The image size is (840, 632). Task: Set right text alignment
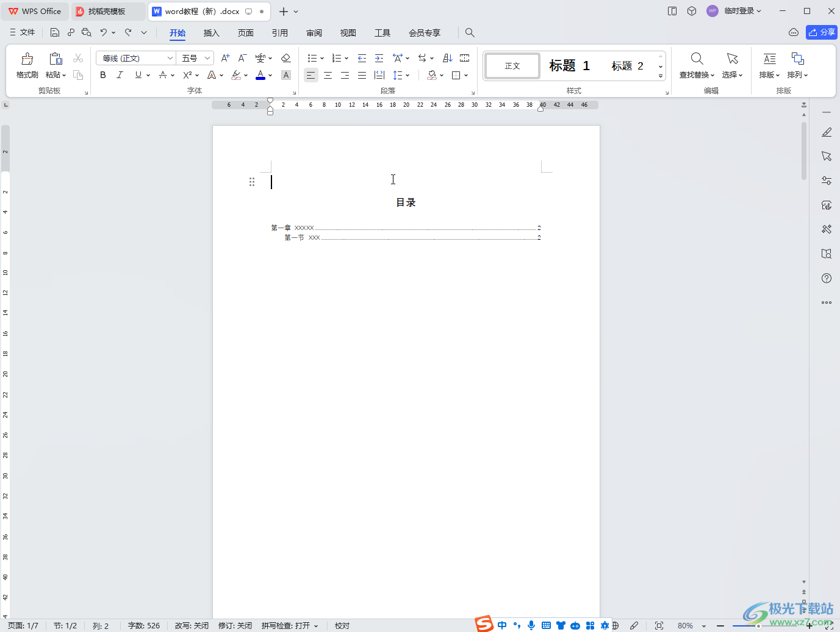pyautogui.click(x=345, y=75)
